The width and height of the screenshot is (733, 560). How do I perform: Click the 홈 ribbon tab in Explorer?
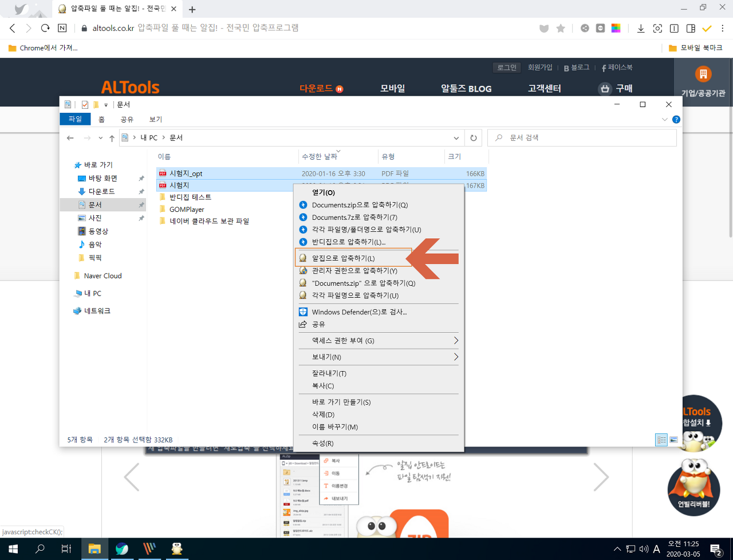coord(101,119)
